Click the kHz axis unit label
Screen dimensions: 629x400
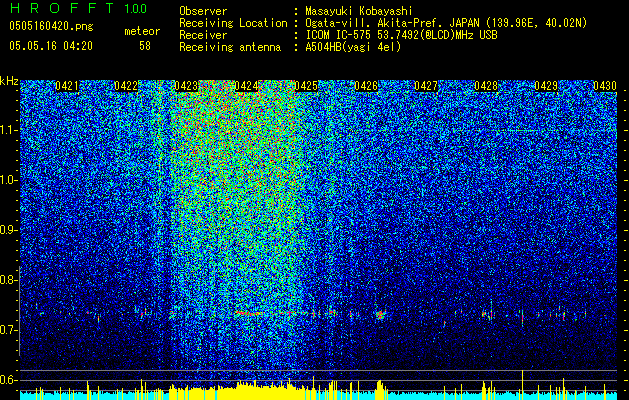pos(9,81)
